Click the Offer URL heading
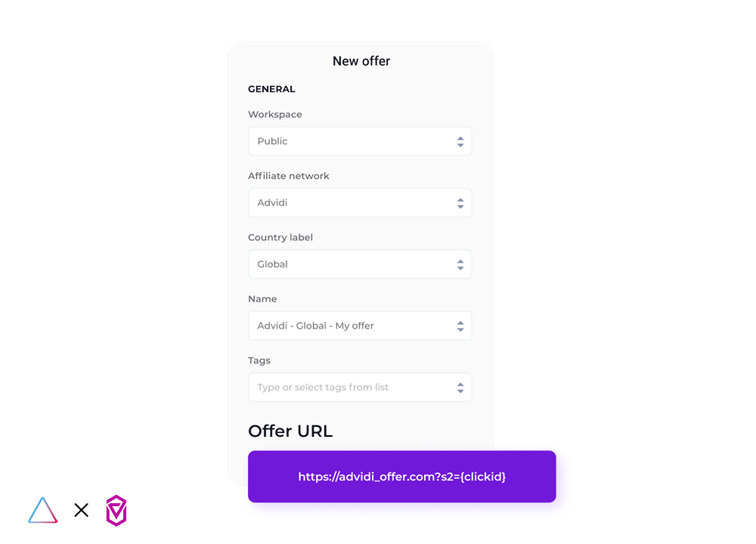Viewport: 756px width, 544px height. pyautogui.click(x=290, y=431)
